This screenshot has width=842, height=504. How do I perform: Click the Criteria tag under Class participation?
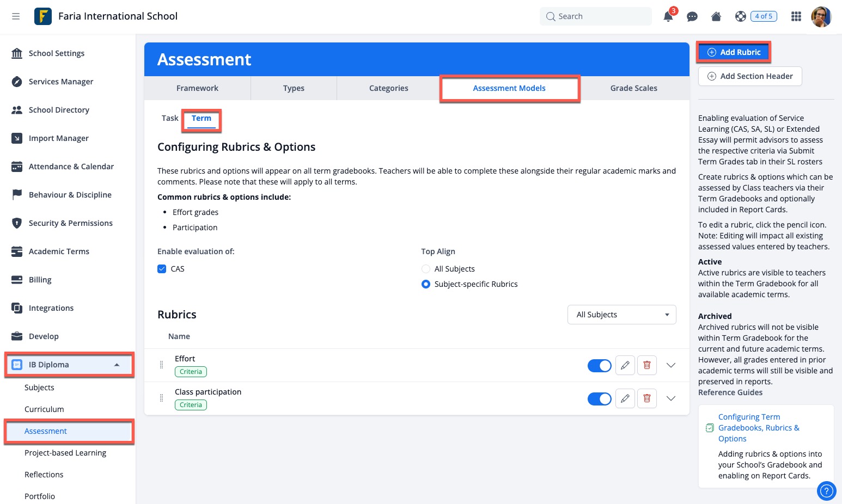(191, 405)
